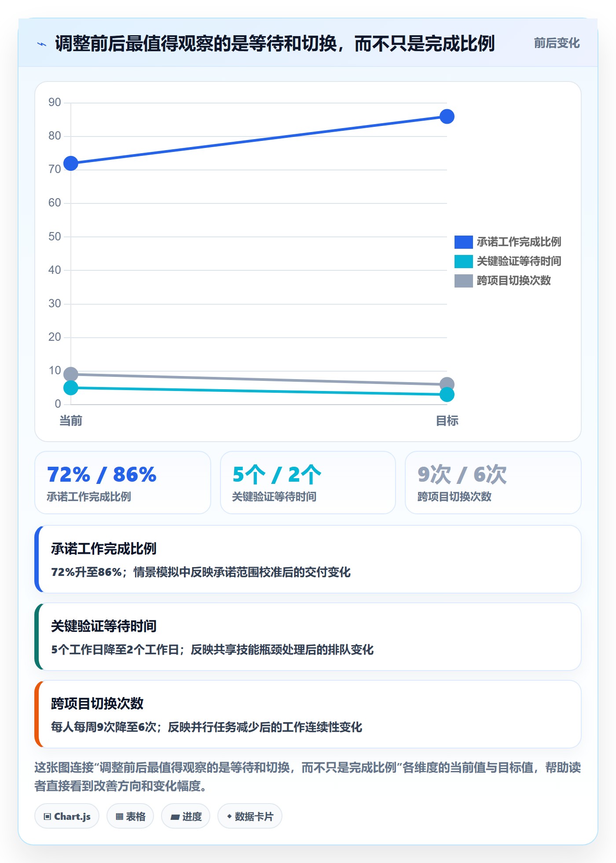Image resolution: width=616 pixels, height=863 pixels.
Task: Toggle the cyan 关键验证等待时间 legend swatch
Action: tap(463, 261)
